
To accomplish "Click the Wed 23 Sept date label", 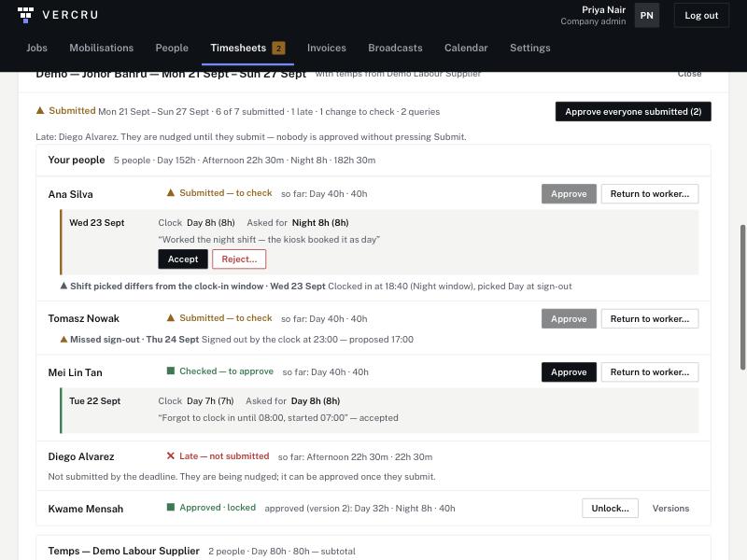I will (97, 222).
